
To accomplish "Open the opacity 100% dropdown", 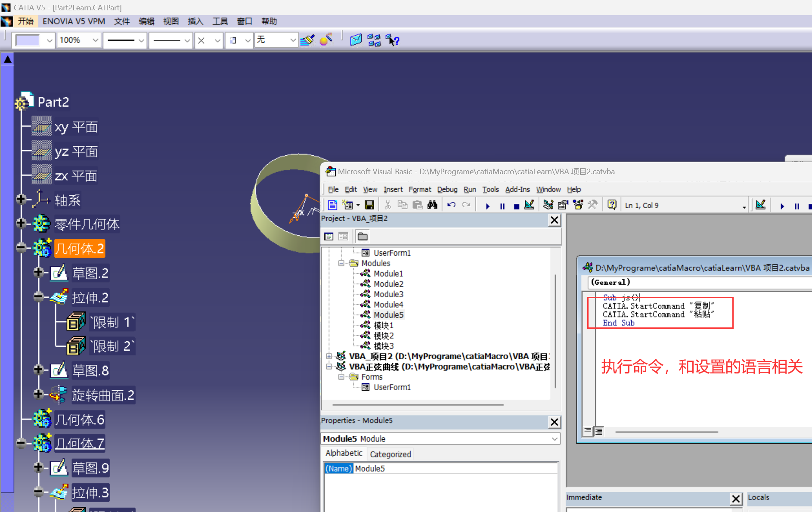I will click(x=95, y=40).
